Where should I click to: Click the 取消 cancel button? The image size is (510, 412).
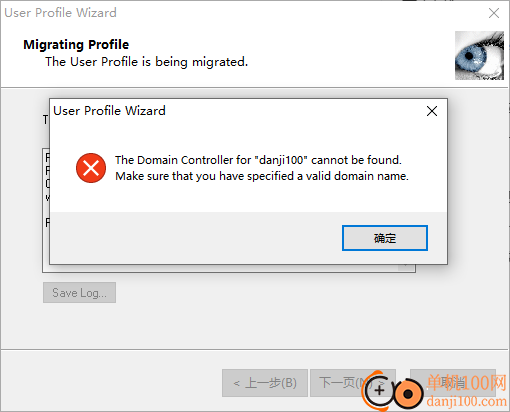453,383
